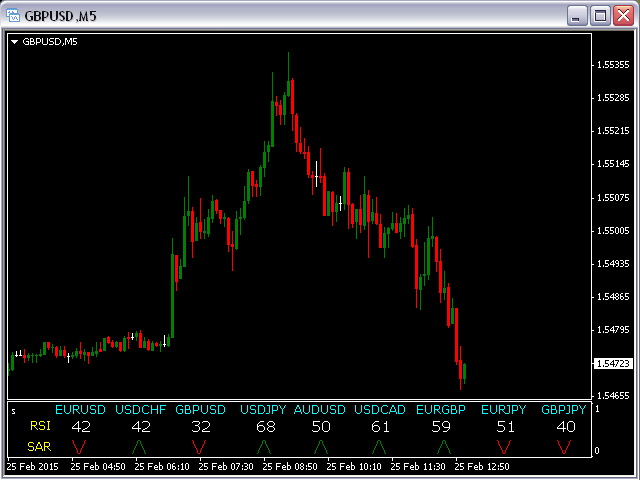Click the 1.55005 level on price scale
The image size is (640, 480).
pyautogui.click(x=611, y=230)
